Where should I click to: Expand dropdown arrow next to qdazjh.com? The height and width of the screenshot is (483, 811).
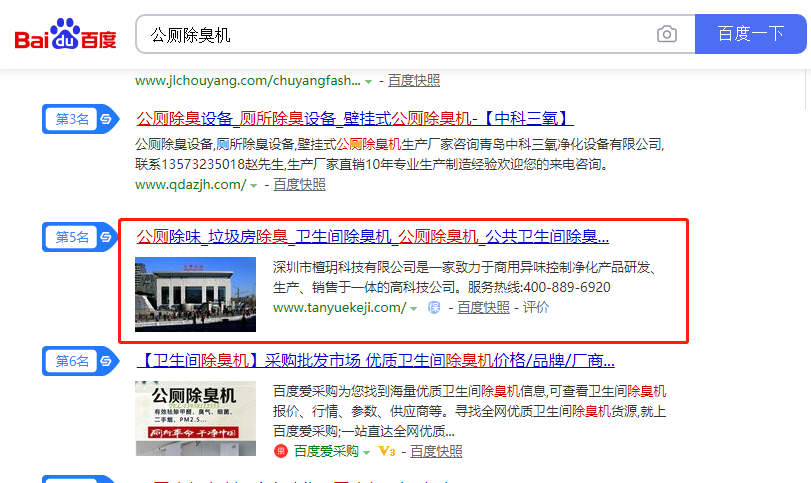point(253,186)
